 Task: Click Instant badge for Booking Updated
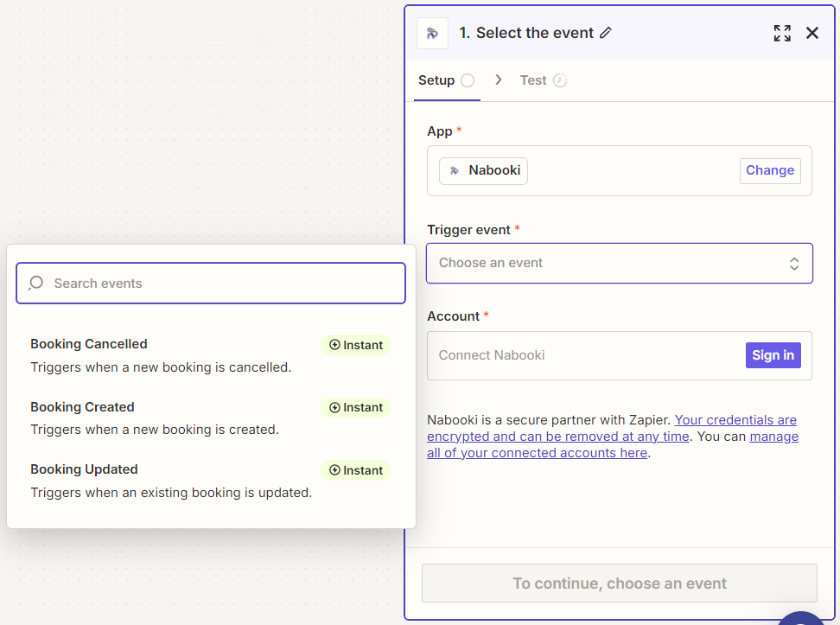click(x=356, y=470)
